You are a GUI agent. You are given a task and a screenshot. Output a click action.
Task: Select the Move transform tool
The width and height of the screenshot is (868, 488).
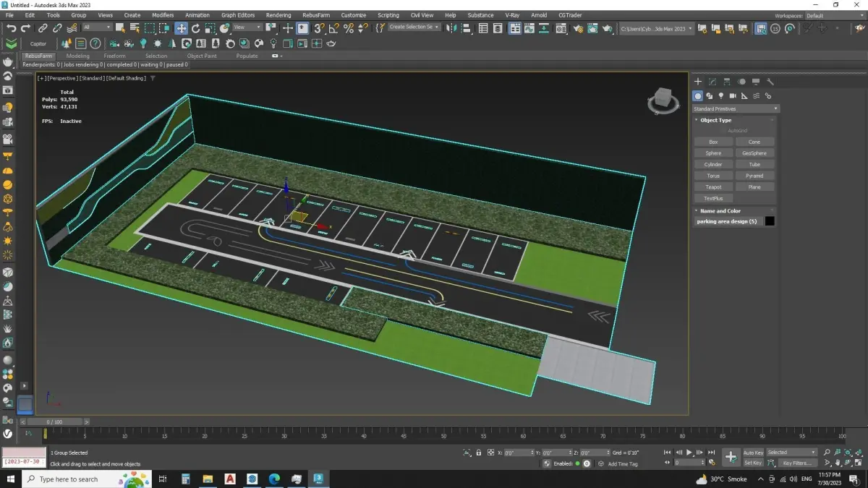[181, 28]
